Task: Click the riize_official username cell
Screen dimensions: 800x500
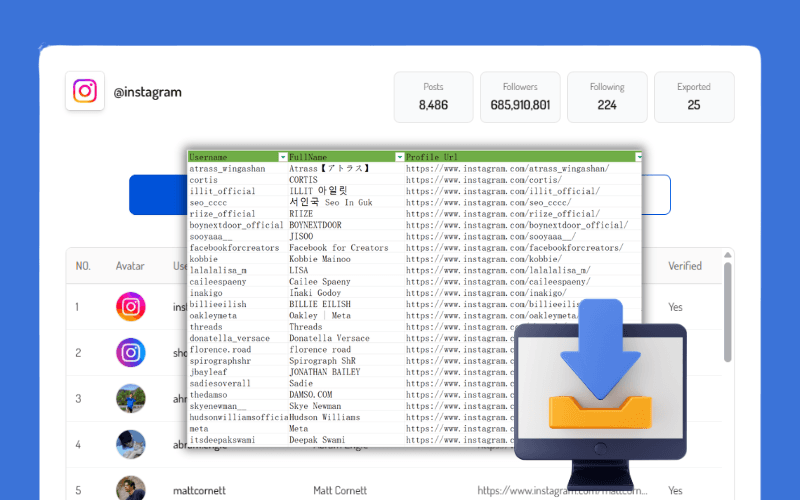Action: tap(222, 214)
